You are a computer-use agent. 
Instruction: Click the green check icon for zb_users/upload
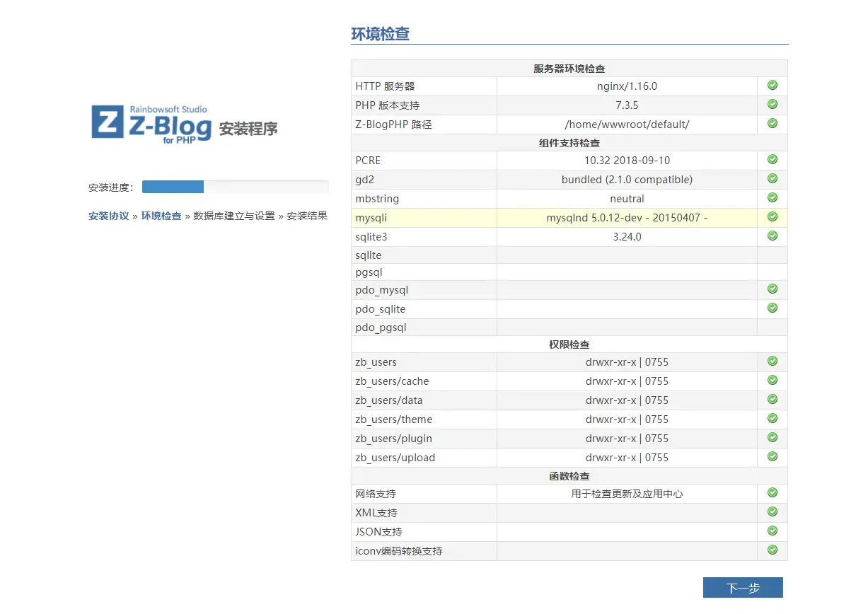(x=772, y=456)
